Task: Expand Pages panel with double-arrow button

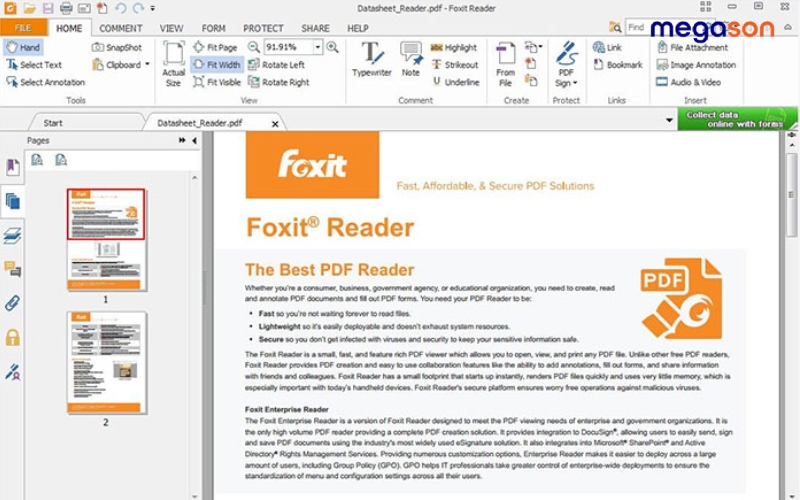Action: (182, 140)
